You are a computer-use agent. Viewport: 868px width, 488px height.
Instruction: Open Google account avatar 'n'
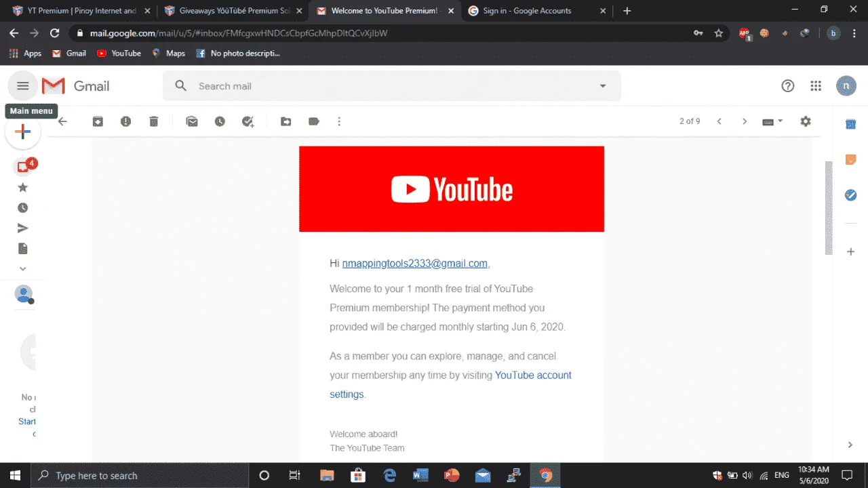point(846,86)
